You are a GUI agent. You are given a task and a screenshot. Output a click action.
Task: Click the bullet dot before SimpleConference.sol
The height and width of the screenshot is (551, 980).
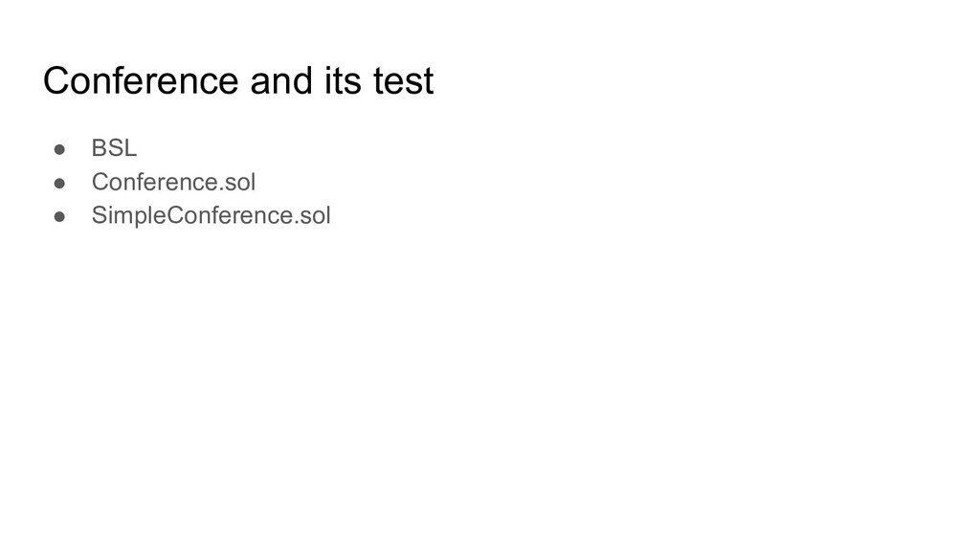click(x=59, y=217)
